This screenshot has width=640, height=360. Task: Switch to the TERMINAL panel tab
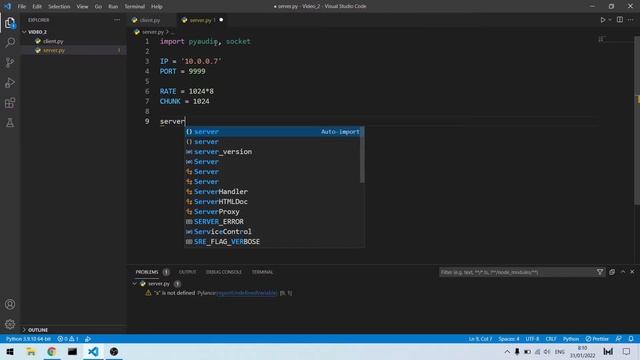click(262, 272)
